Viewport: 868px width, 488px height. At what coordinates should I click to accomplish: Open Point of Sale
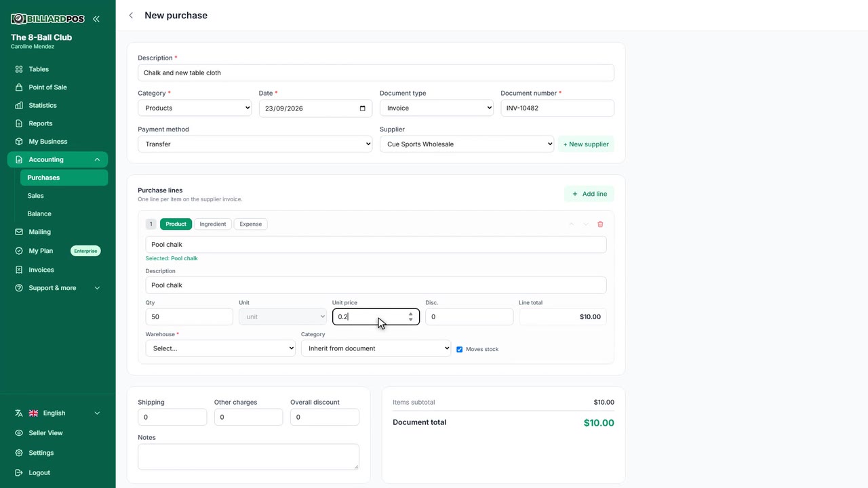point(58,87)
